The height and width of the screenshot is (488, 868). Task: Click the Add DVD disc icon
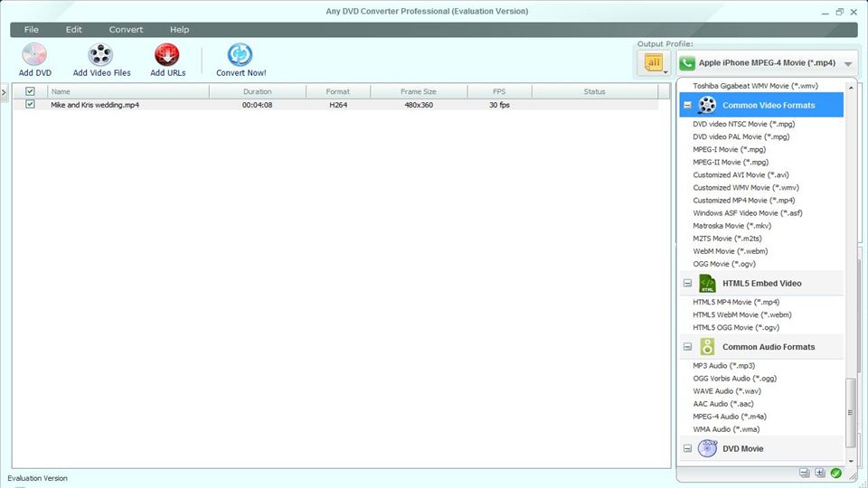[x=34, y=55]
